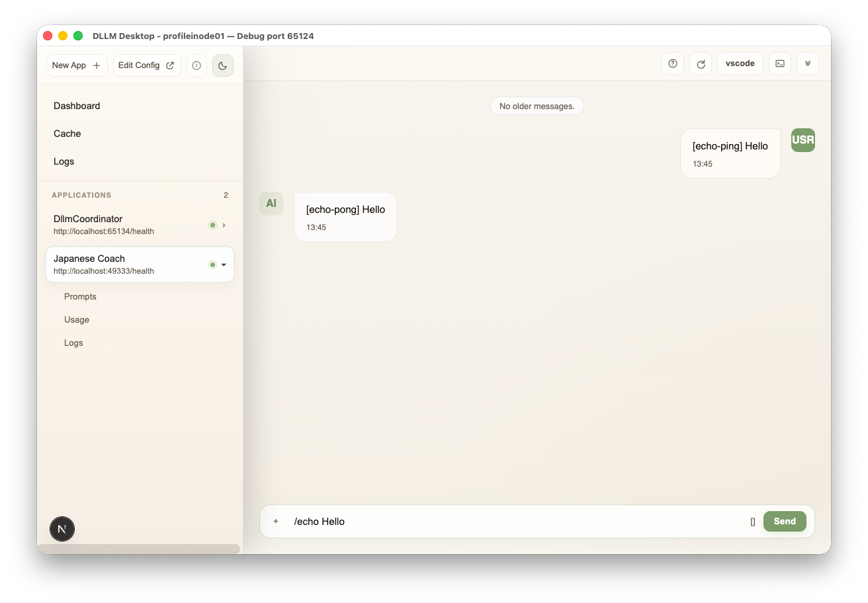Click the double chevron down icon
The height and width of the screenshot is (603, 868).
(808, 63)
